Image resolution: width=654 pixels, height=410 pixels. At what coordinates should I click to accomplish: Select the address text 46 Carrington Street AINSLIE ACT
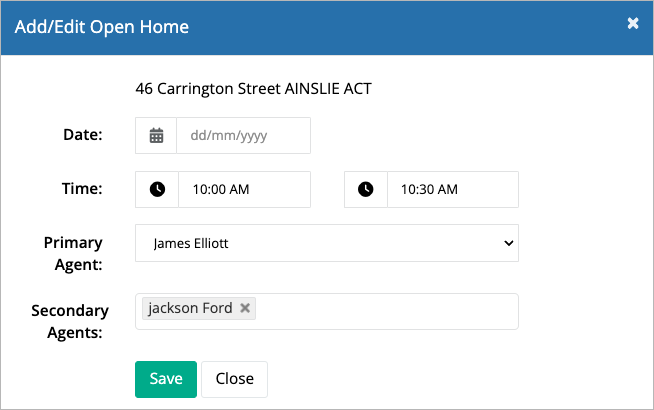(x=254, y=89)
